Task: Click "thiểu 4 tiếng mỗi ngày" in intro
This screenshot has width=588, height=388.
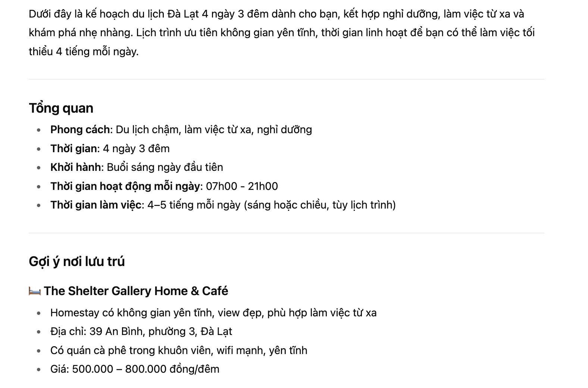Action: point(84,51)
